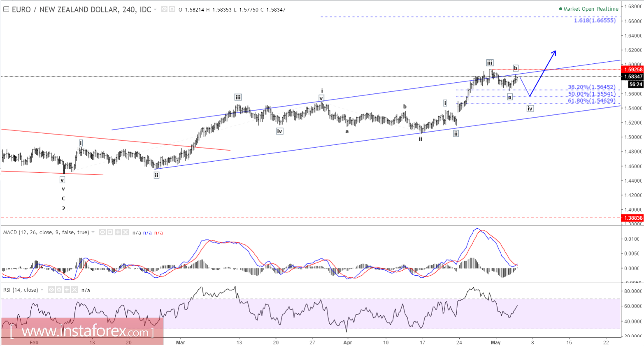The height and width of the screenshot is (346, 644).
Task: Click high price value 1.58353
Action: point(221,9)
